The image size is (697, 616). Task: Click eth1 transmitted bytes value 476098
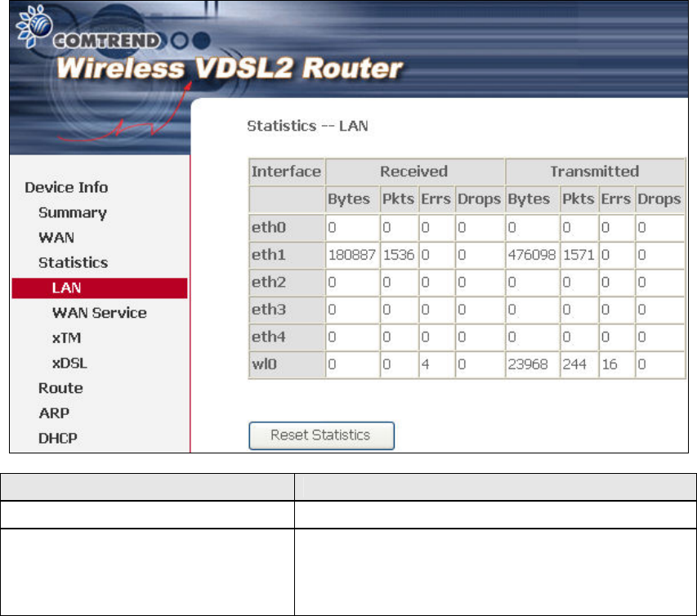coord(532,255)
